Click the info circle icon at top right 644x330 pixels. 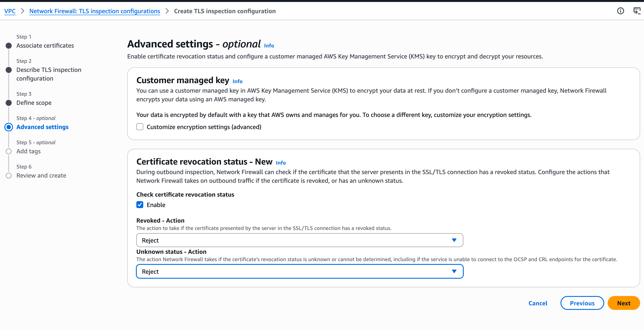(620, 11)
